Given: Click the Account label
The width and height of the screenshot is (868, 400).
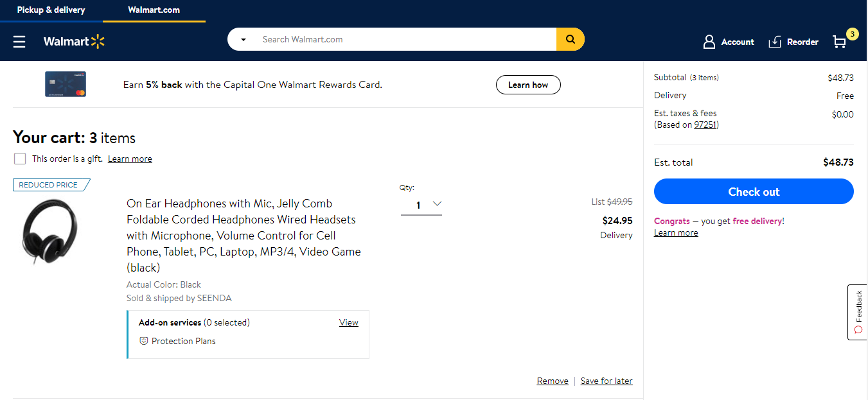Looking at the screenshot, I should [738, 42].
